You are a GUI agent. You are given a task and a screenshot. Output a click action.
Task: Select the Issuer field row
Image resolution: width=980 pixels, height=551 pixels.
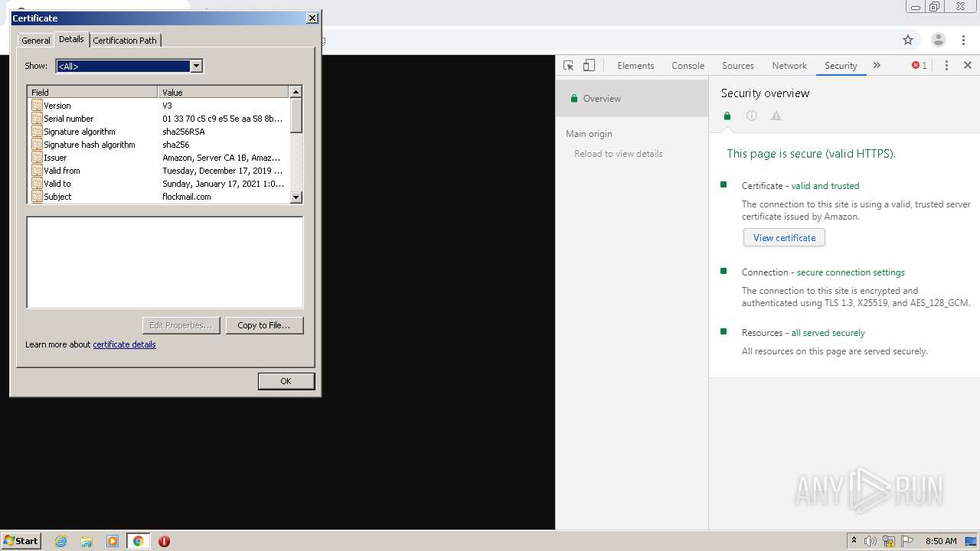coord(158,158)
